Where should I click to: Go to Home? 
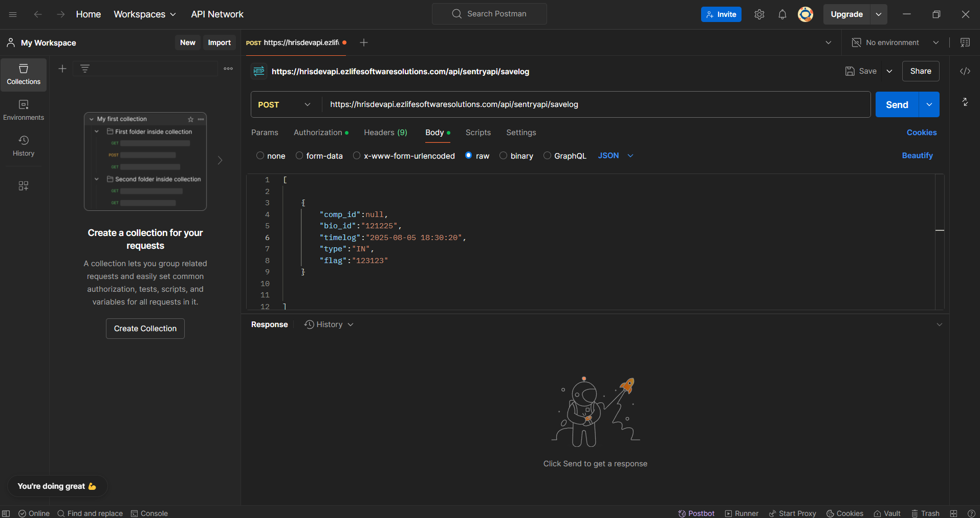89,14
